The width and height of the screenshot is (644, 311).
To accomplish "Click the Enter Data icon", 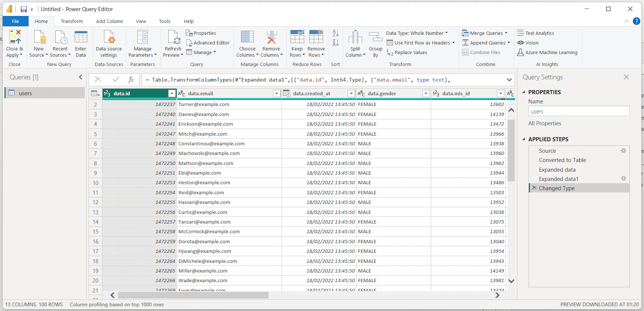I will (80, 37).
